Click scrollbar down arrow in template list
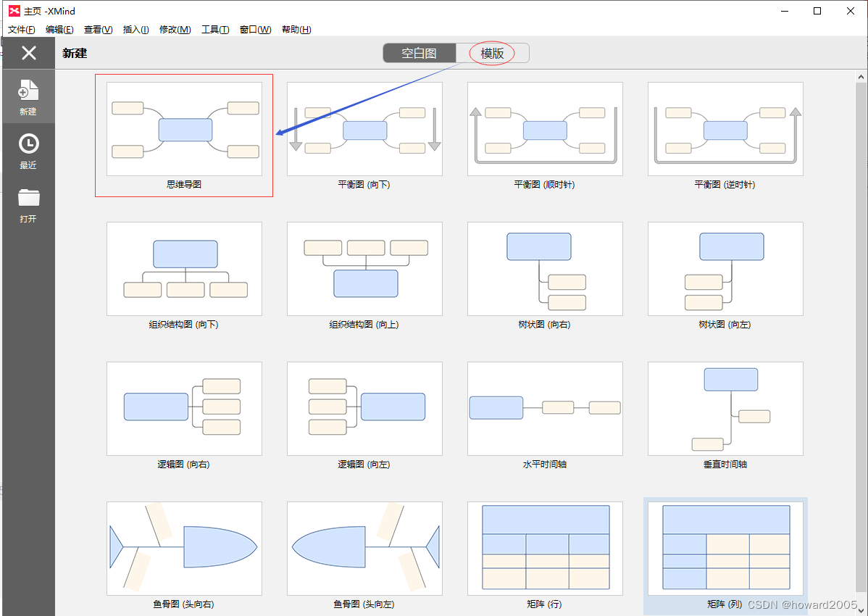The width and height of the screenshot is (868, 616). (x=861, y=610)
